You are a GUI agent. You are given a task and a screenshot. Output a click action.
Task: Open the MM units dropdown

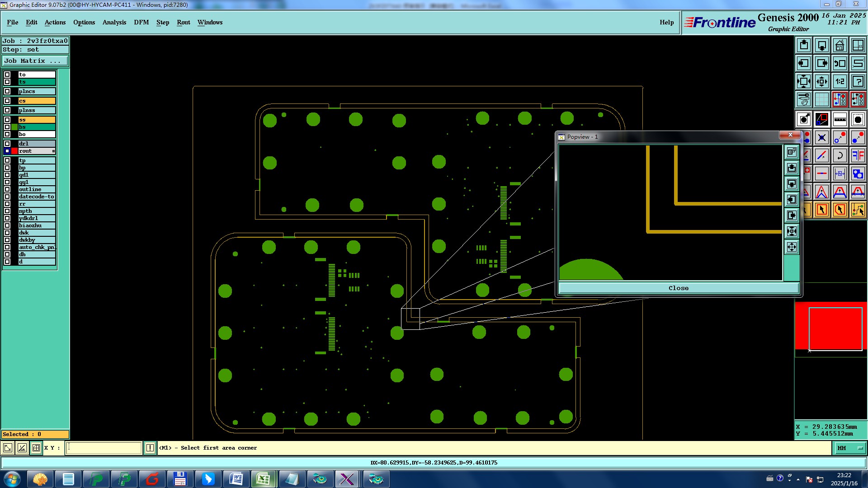(850, 448)
